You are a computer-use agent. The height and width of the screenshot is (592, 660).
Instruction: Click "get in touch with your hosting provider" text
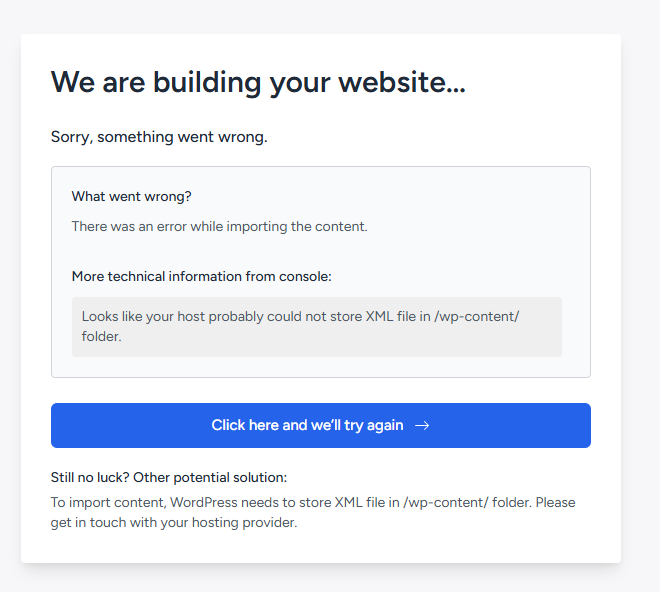(x=174, y=522)
